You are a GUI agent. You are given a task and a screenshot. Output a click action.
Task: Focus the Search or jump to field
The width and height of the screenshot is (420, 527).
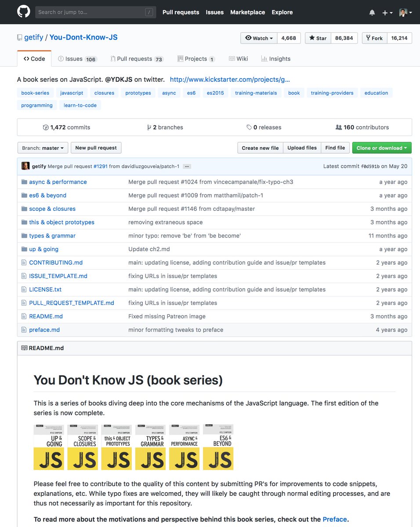pos(96,12)
